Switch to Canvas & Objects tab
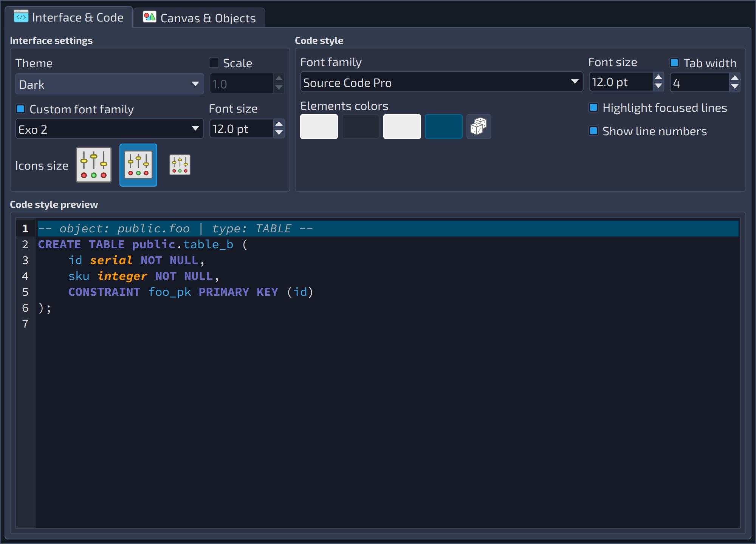Screen dimensions: 756x544 199,18
